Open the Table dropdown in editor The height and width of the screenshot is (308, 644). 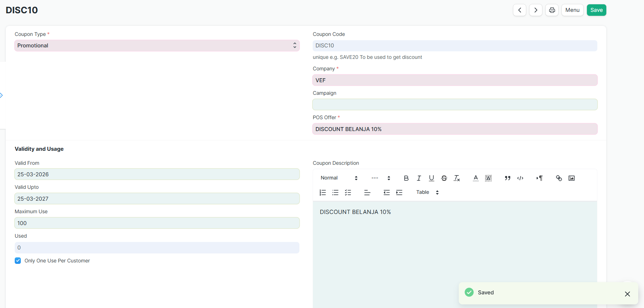(427, 192)
